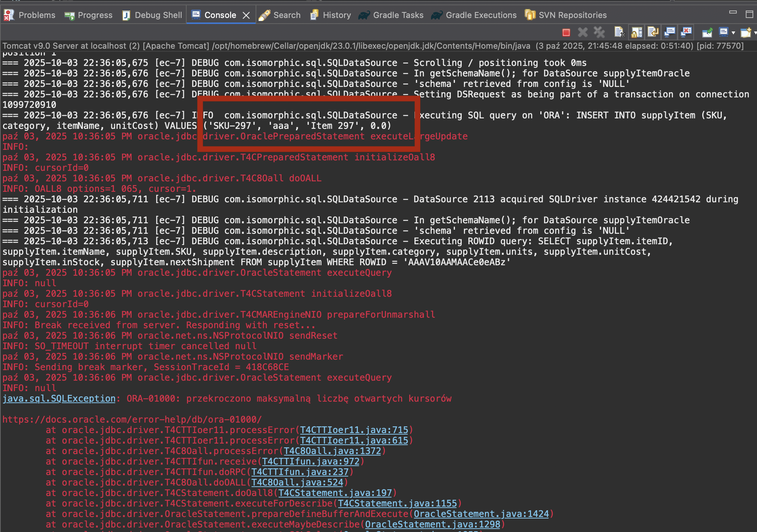Image resolution: width=757 pixels, height=532 pixels.
Task: Clear the console output
Action: [619, 33]
